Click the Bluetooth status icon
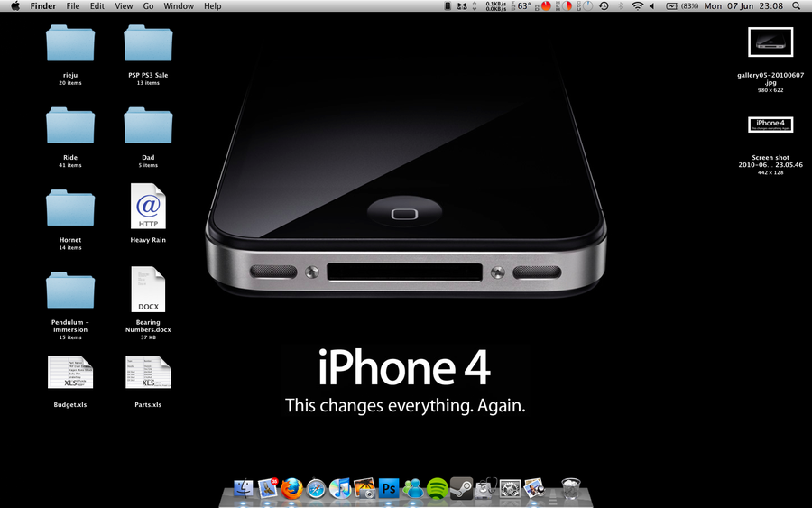This screenshot has height=508, width=812. point(621,6)
